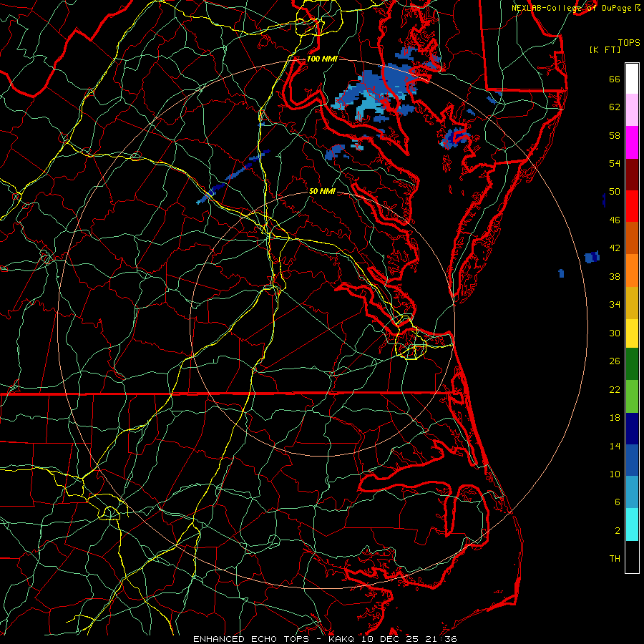Viewport: 644px width, 644px height.
Task: Click the dark orange 42 kft legend swatch
Action: point(632,238)
